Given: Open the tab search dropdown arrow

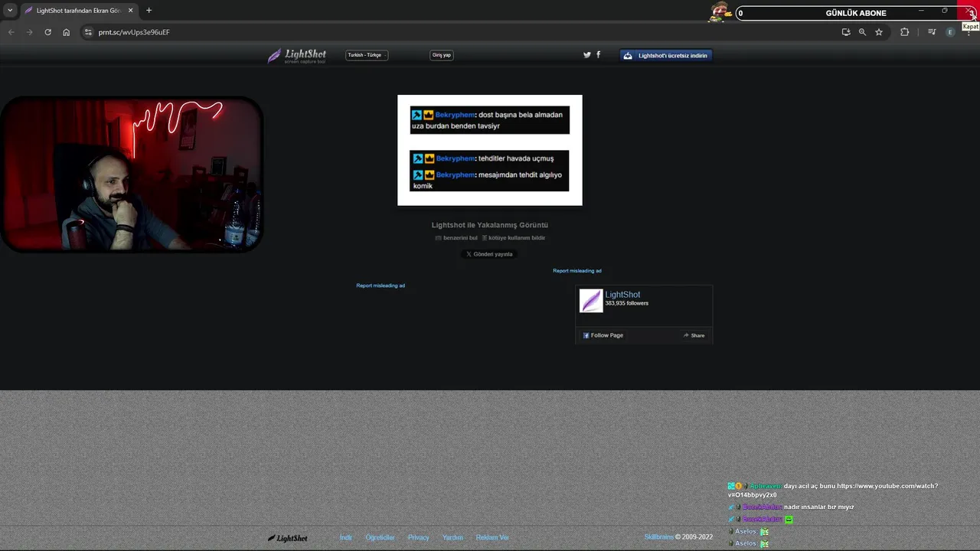Looking at the screenshot, I should click(10, 11).
